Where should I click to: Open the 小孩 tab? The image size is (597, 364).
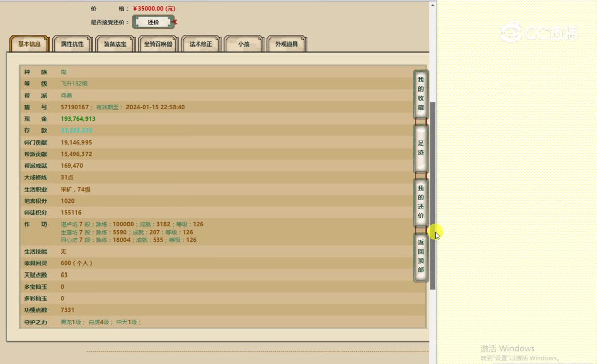pos(244,44)
